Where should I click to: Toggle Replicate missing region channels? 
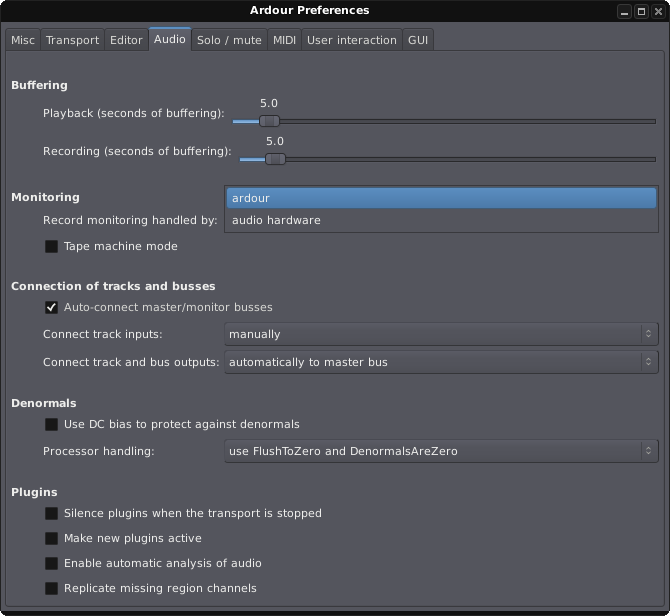pyautogui.click(x=51, y=588)
